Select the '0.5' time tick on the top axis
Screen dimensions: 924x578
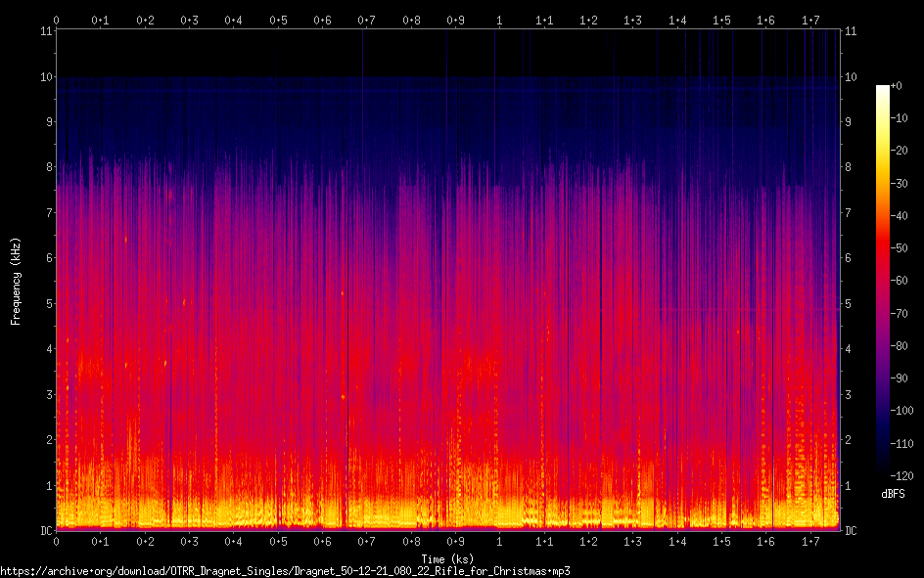(278, 20)
